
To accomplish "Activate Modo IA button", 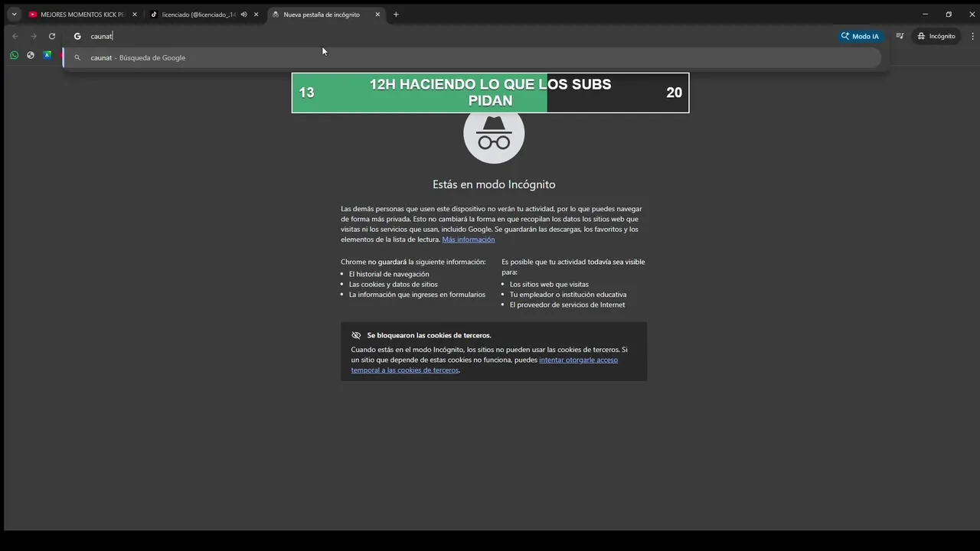I will 860,36.
